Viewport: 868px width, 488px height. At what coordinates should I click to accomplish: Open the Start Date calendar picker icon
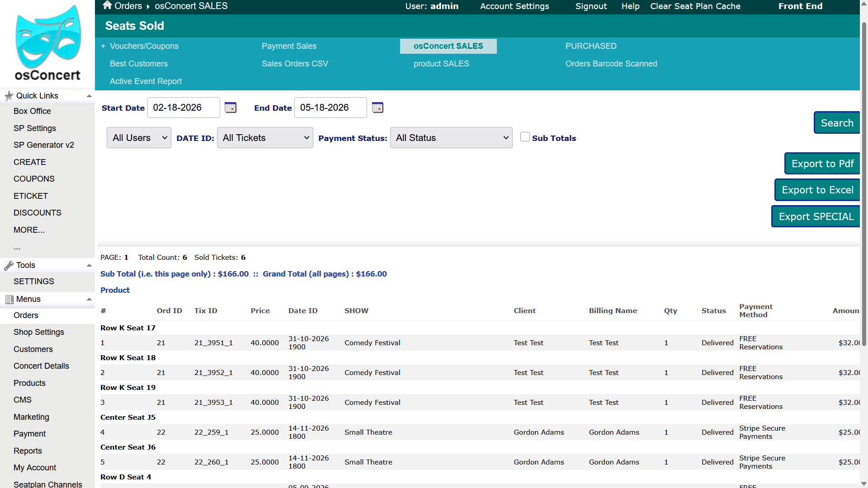coord(231,108)
